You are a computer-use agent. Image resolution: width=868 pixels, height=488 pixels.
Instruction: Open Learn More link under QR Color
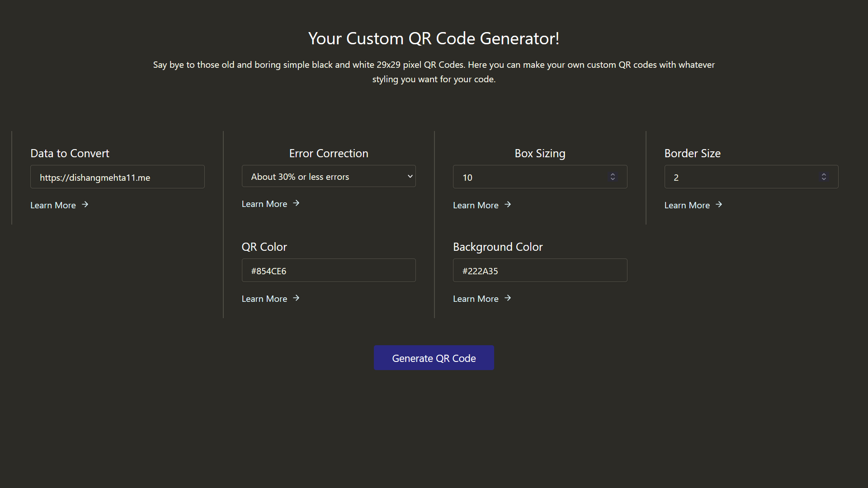pyautogui.click(x=264, y=299)
